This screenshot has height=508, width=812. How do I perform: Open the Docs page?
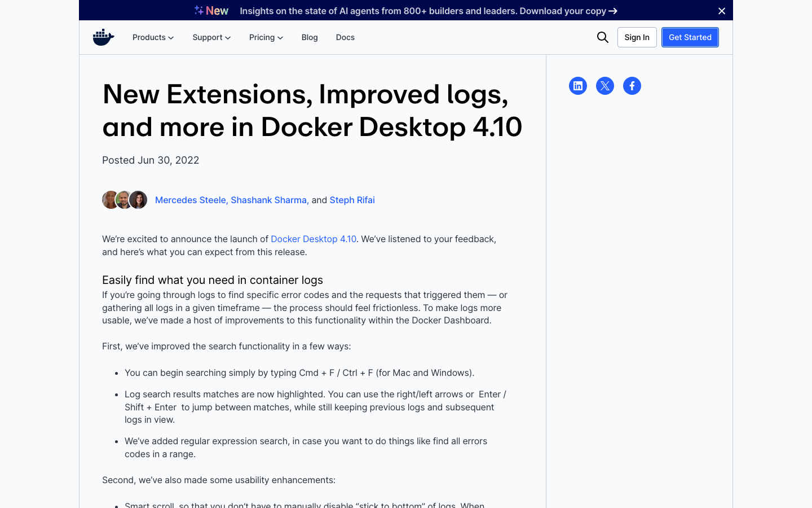(345, 37)
